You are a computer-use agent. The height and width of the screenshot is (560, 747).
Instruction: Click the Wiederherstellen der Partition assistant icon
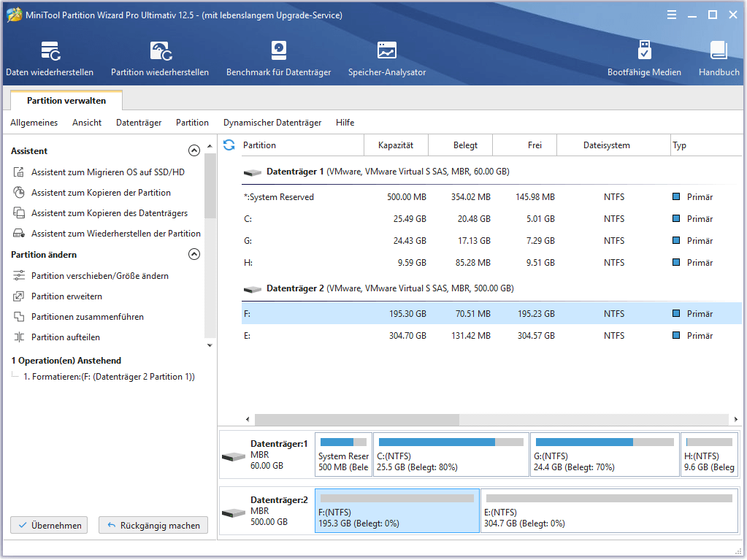[18, 234]
